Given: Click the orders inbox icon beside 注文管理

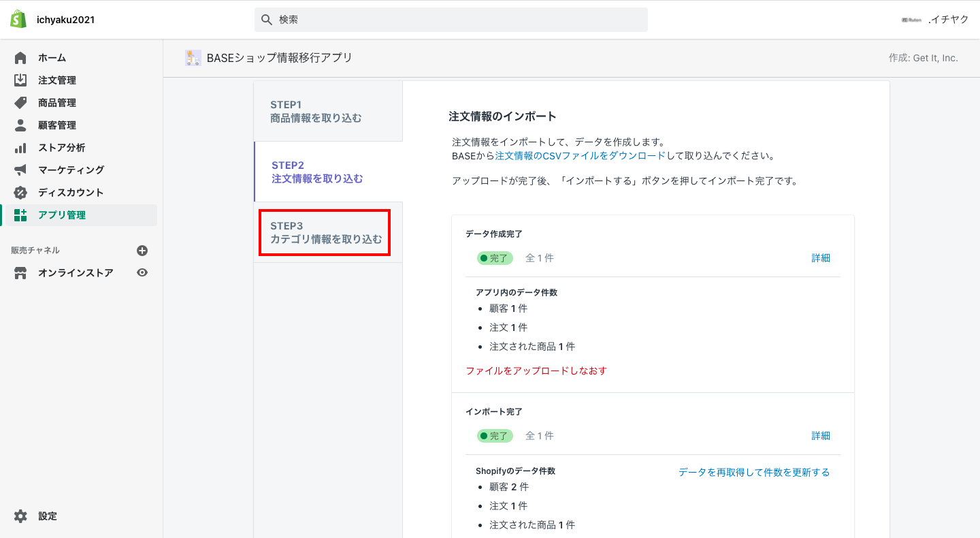Looking at the screenshot, I should point(20,80).
